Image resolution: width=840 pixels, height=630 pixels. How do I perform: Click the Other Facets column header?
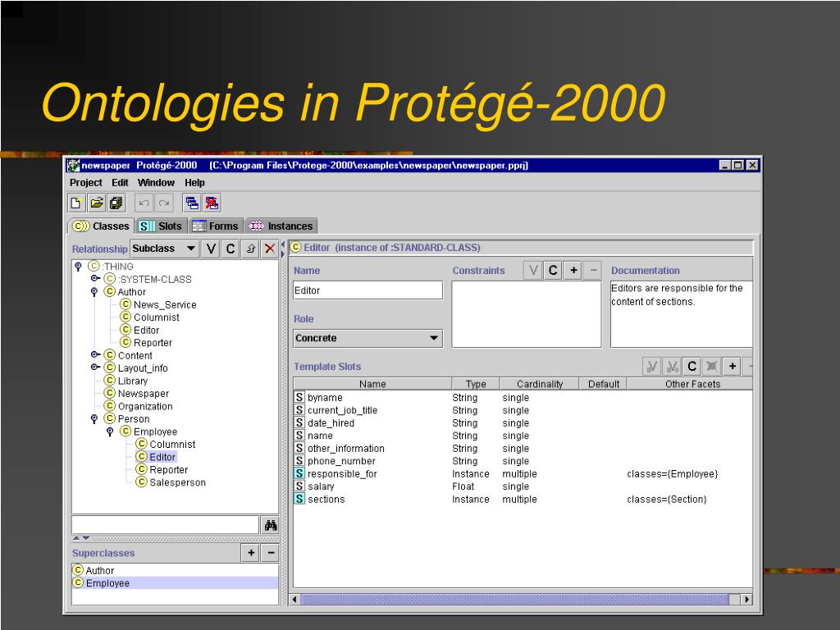point(690,384)
